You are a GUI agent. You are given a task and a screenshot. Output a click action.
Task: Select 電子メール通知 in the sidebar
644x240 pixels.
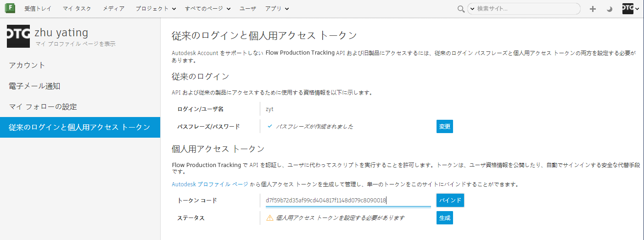coord(80,86)
